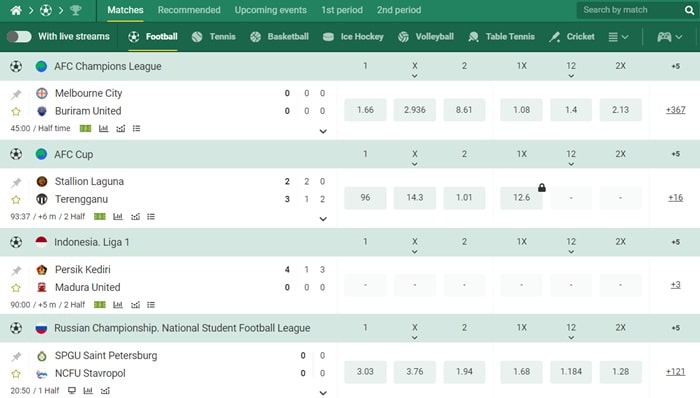Open the 12 column dropdown in AFC Champions League

coord(571,76)
